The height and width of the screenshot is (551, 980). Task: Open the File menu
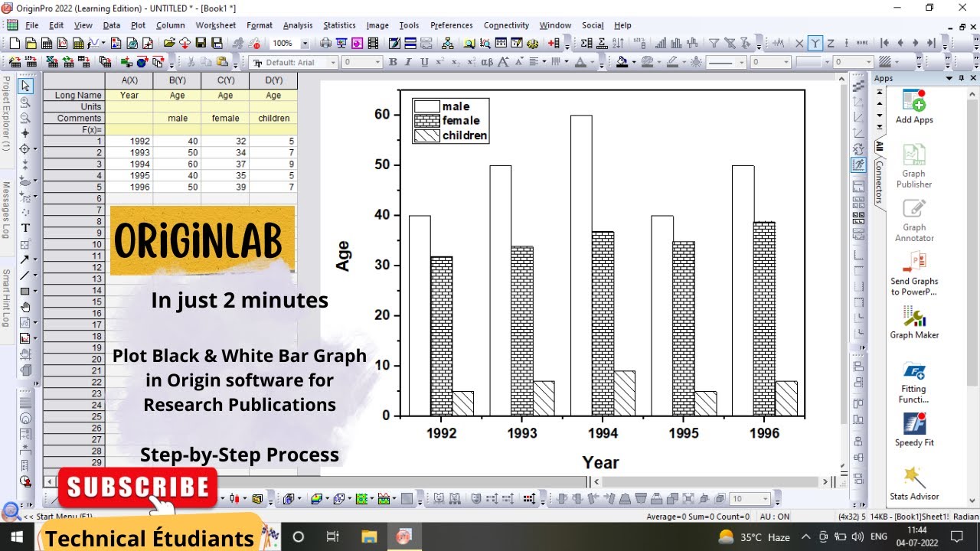point(32,25)
